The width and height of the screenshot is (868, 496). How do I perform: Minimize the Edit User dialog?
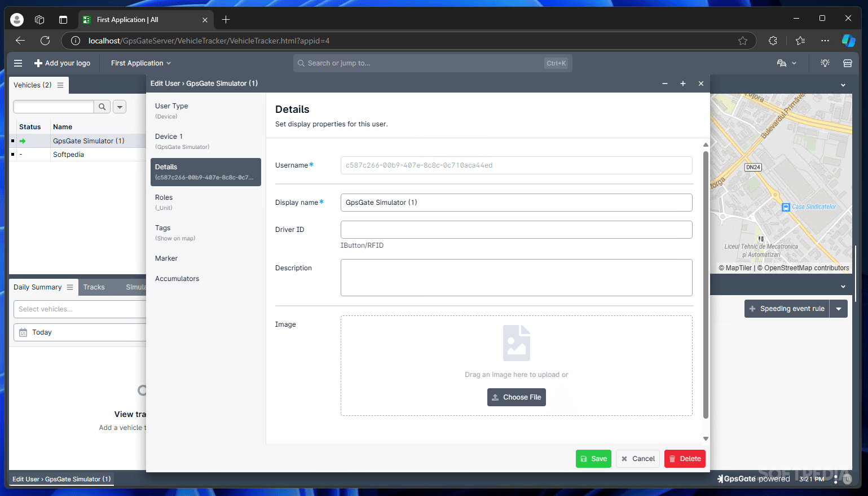click(x=665, y=84)
